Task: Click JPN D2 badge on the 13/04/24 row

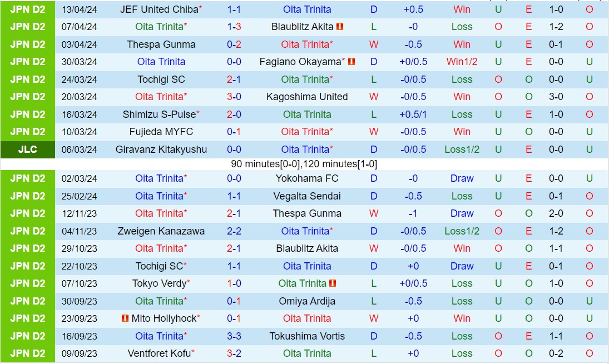Action: 28,9
